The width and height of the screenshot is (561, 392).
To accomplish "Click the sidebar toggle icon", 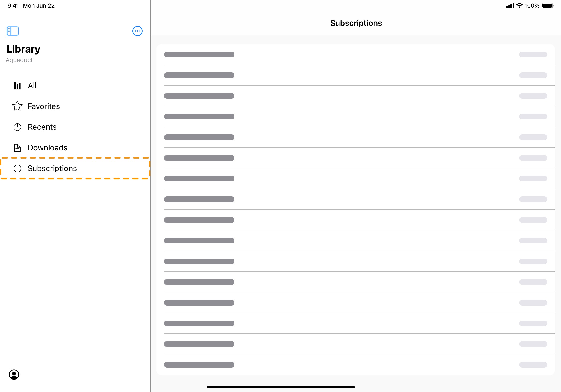I will click(13, 31).
